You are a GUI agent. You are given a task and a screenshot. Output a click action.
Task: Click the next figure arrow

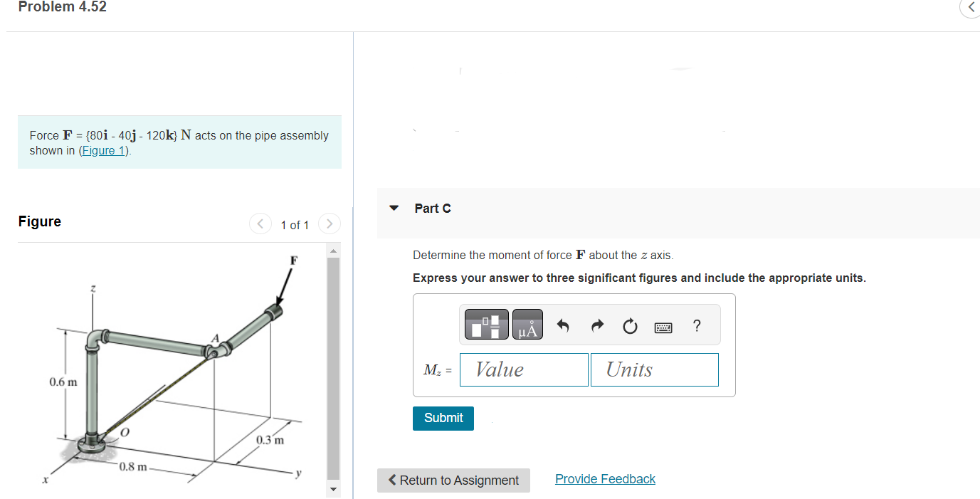[x=329, y=223]
